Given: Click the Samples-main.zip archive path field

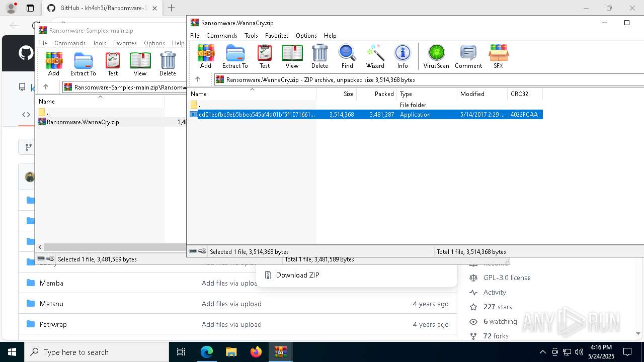Looking at the screenshot, I should point(124,87).
